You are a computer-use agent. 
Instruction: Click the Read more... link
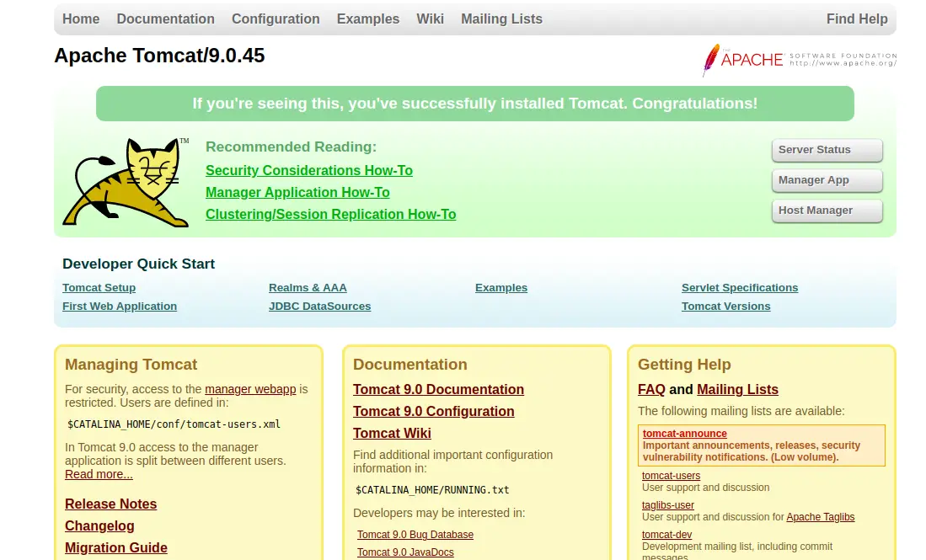(x=99, y=474)
